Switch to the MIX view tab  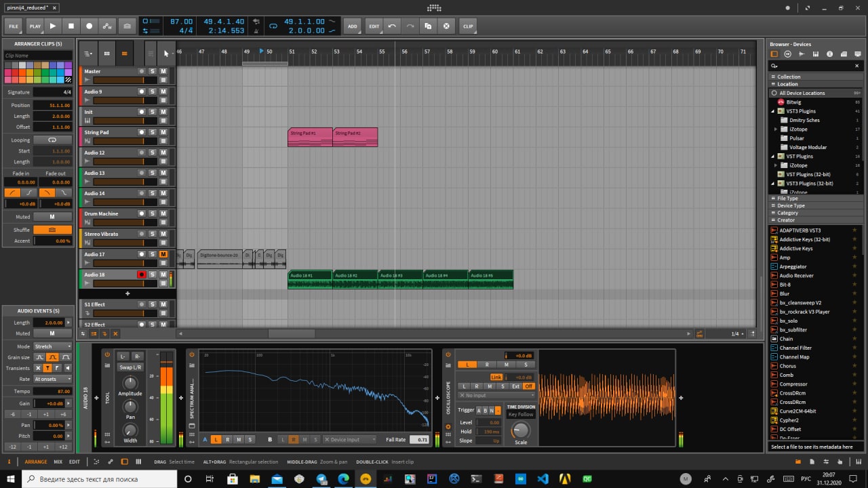58,462
